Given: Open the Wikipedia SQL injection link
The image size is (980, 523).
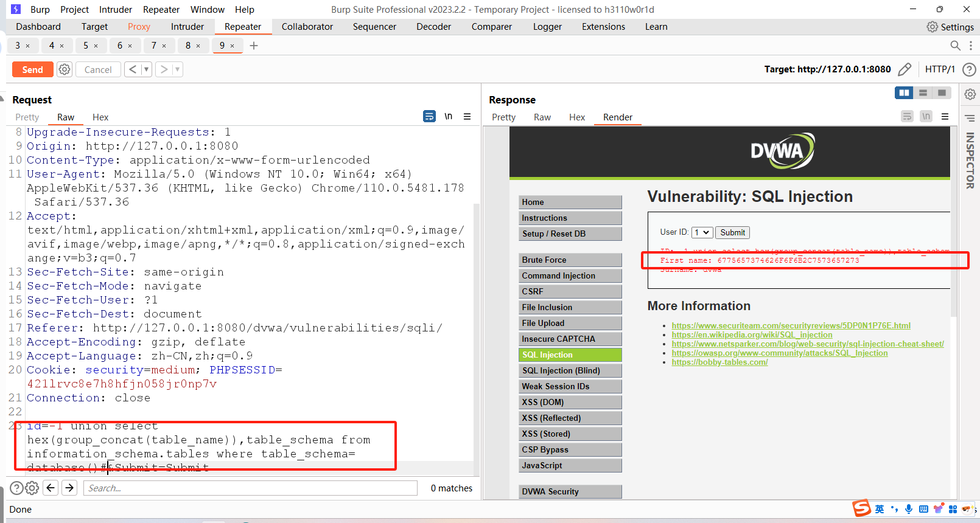Looking at the screenshot, I should 752,334.
